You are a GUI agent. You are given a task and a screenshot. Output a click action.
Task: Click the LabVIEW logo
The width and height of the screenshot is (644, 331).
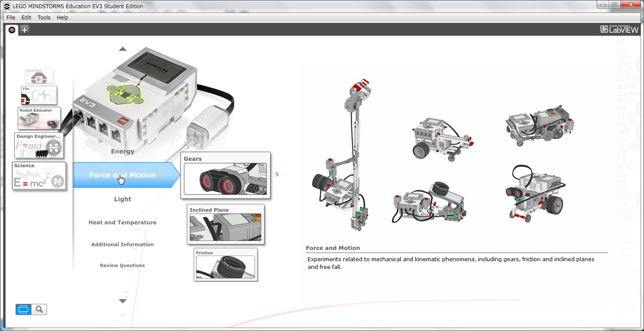(x=619, y=29)
